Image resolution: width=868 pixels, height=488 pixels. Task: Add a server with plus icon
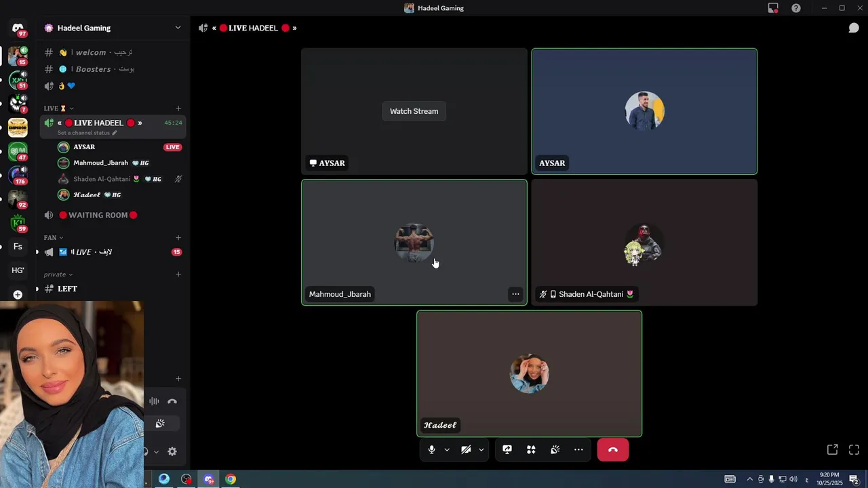click(18, 295)
